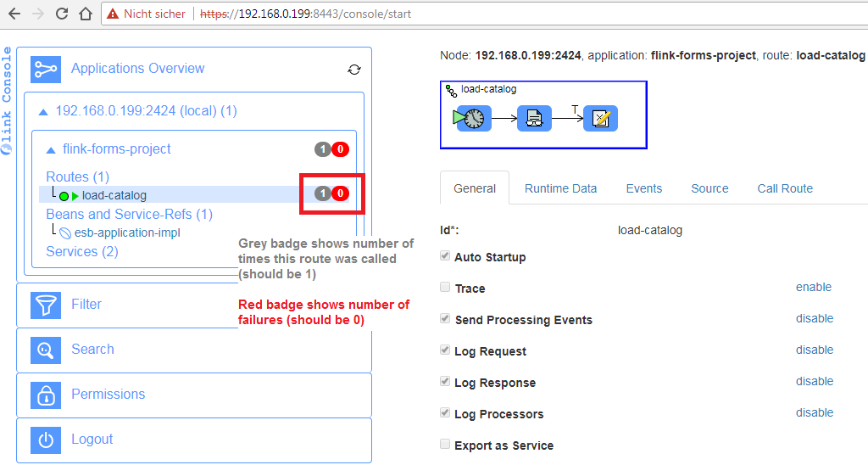Switch to the Runtime Data tab

coord(560,188)
